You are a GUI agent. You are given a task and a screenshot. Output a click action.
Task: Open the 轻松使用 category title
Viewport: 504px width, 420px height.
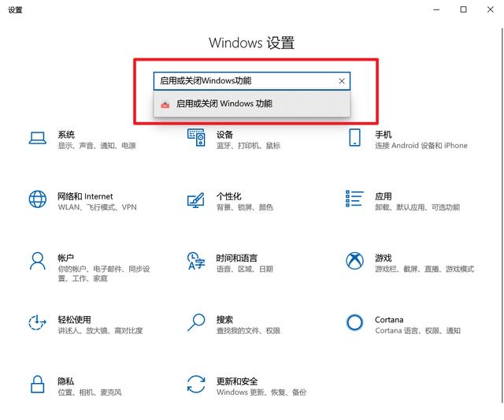(x=74, y=319)
